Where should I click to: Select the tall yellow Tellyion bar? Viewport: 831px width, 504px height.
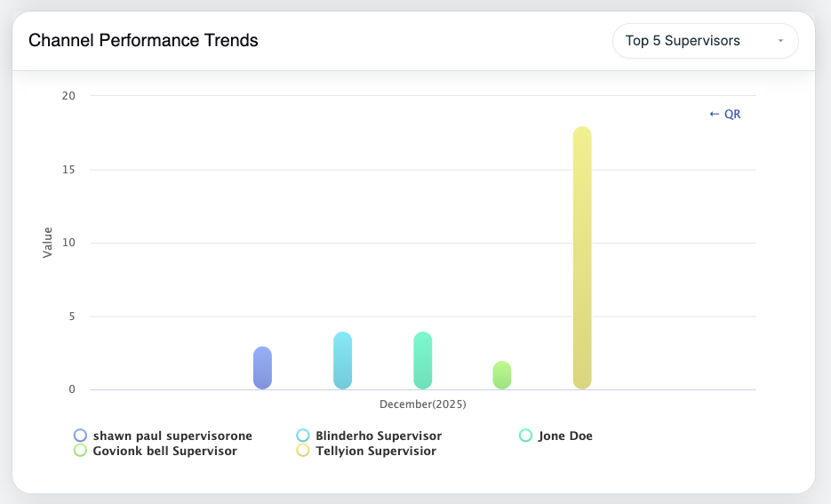[x=582, y=258]
